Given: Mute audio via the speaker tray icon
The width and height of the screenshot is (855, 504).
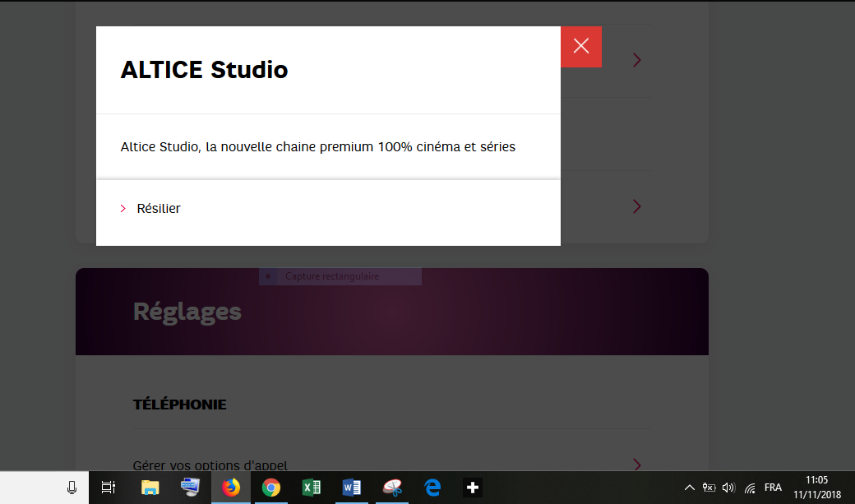Looking at the screenshot, I should pyautogui.click(x=728, y=487).
